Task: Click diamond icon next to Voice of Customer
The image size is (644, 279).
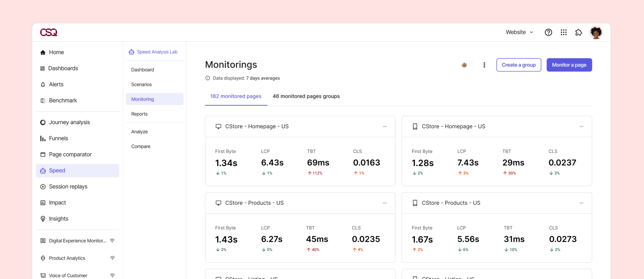Action: (112, 275)
